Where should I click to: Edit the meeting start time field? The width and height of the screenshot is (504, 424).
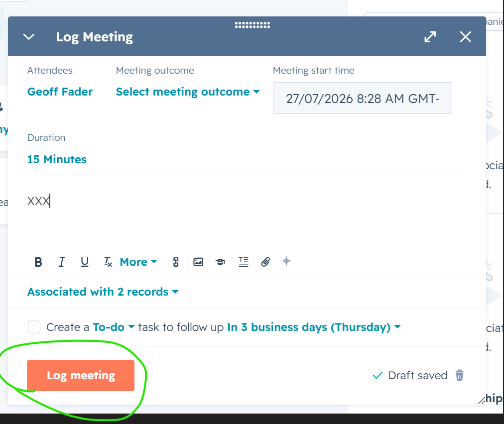(362, 99)
